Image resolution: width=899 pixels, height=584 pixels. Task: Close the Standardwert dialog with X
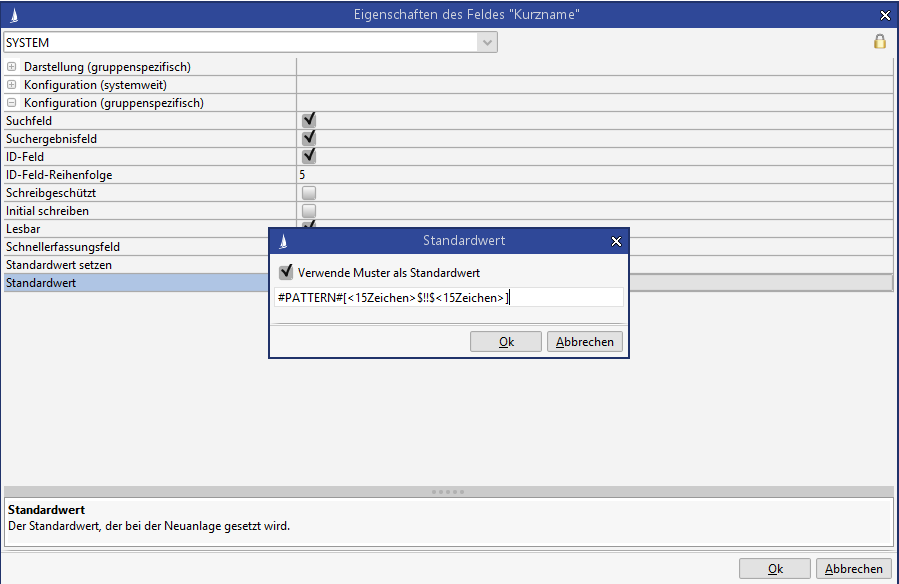pyautogui.click(x=616, y=241)
